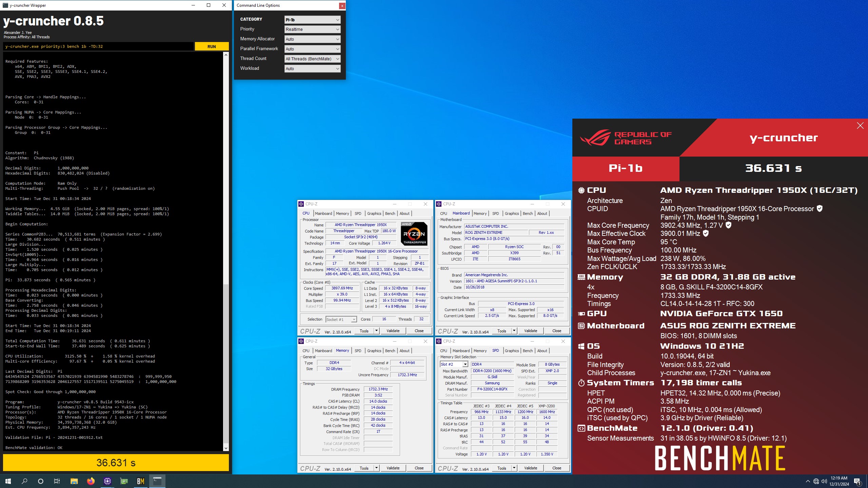Open File Explorer from the taskbar
Viewport: 868px width, 488px height.
click(74, 481)
